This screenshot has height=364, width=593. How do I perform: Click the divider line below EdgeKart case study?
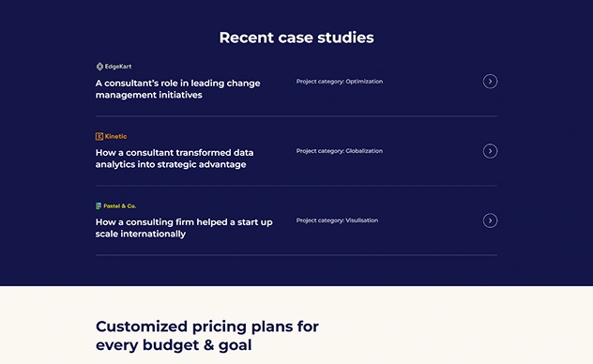296,116
